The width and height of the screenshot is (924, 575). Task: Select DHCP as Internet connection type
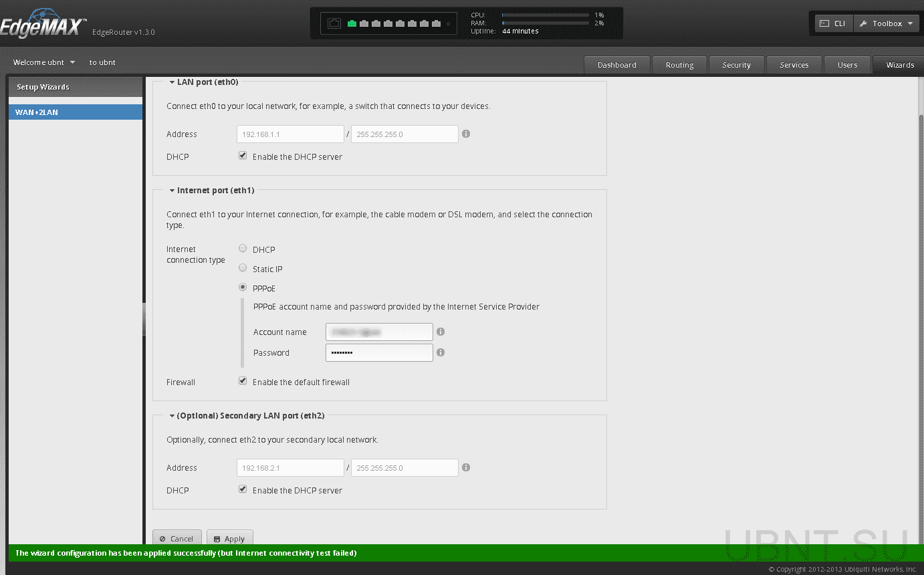tap(243, 249)
